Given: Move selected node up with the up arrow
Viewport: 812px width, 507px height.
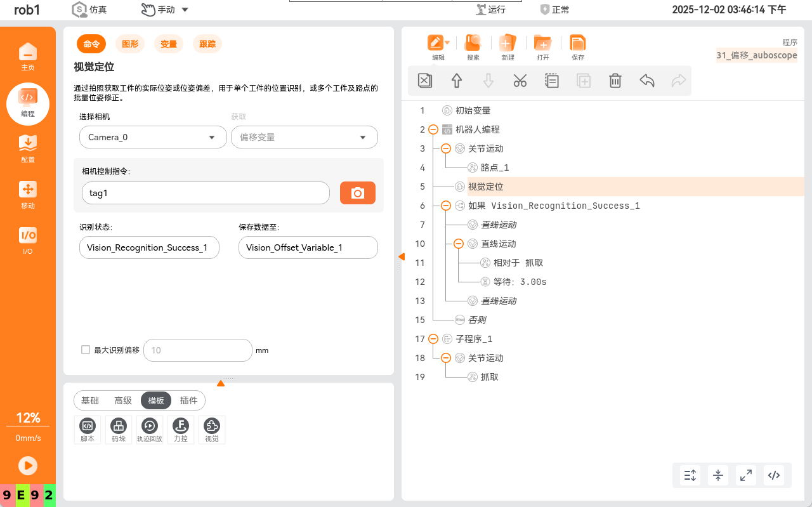Looking at the screenshot, I should click(x=456, y=81).
